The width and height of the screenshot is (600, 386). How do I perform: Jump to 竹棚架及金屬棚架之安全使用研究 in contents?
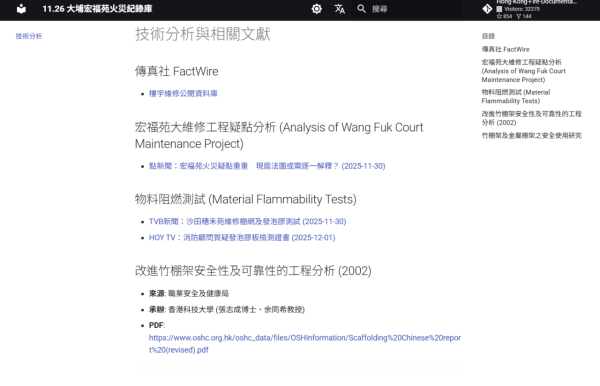(x=532, y=135)
